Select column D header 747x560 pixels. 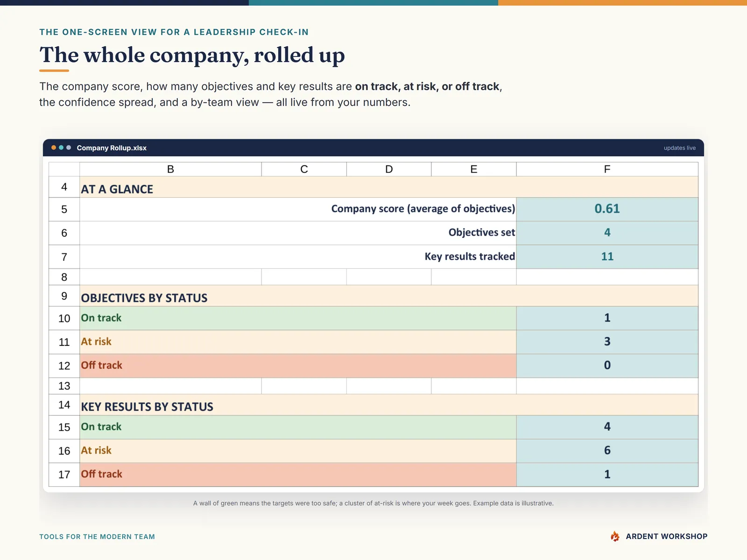click(x=389, y=169)
